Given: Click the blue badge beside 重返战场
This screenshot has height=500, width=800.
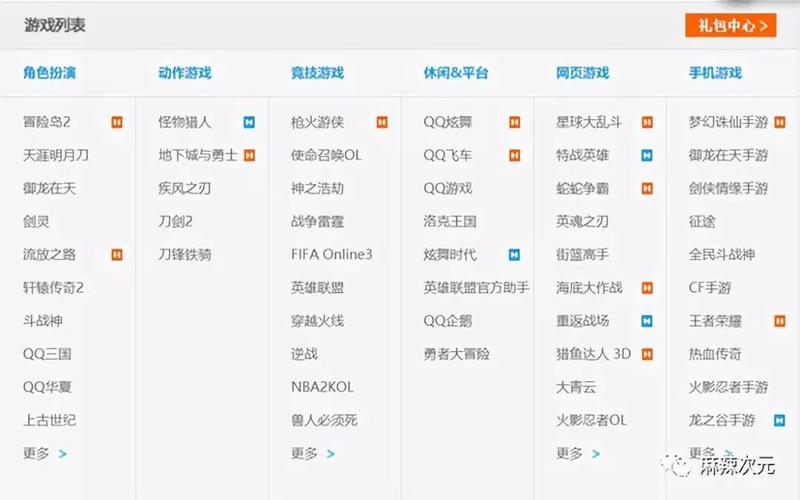Looking at the screenshot, I should point(647,321).
